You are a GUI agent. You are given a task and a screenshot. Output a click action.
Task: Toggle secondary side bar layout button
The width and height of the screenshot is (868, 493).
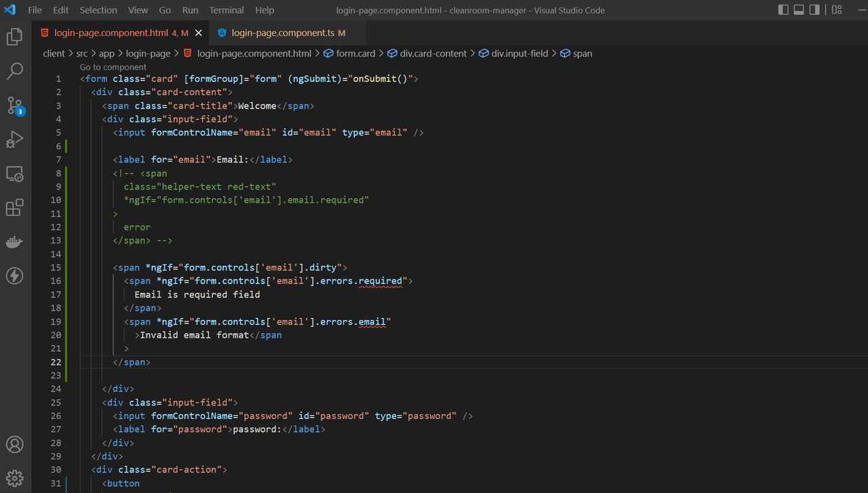pyautogui.click(x=814, y=10)
